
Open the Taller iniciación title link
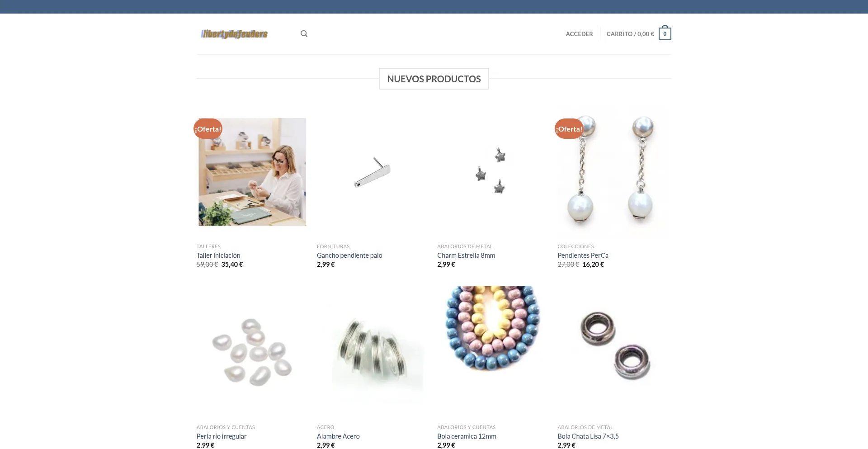(x=218, y=255)
